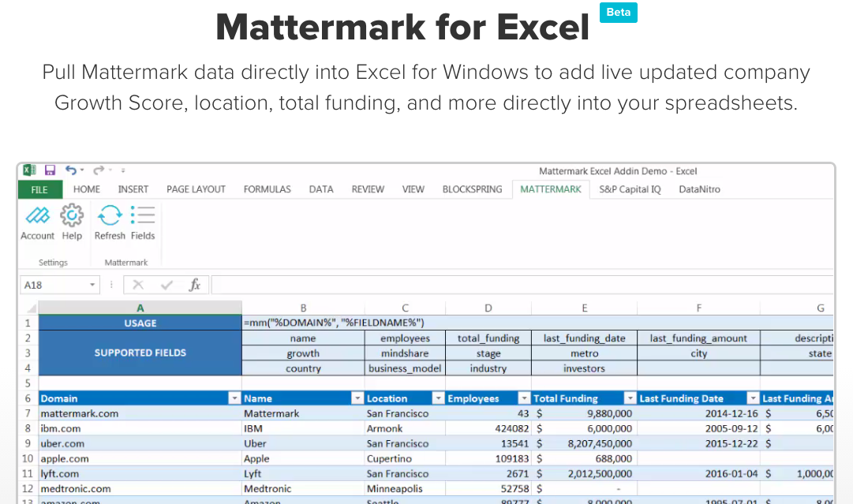This screenshot has width=853, height=504.
Task: Select row 7 header
Action: click(28, 413)
